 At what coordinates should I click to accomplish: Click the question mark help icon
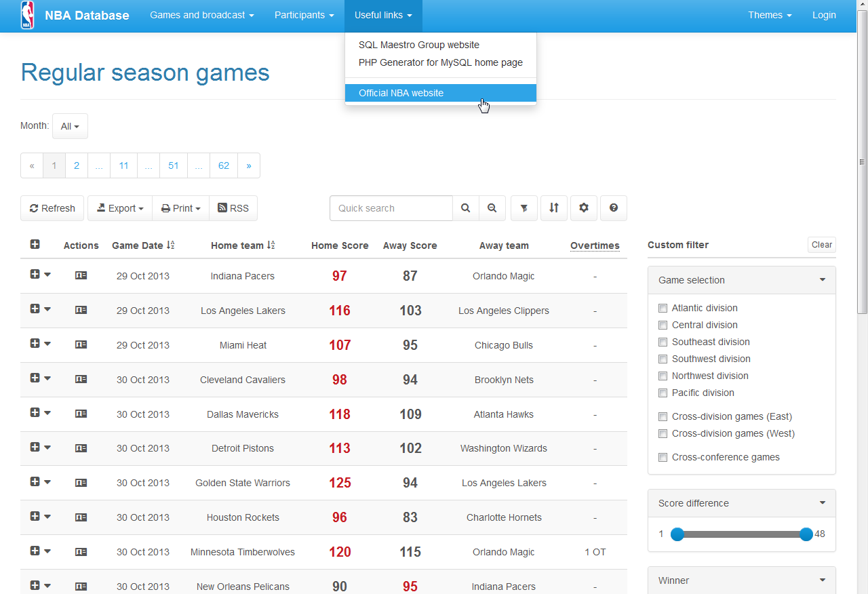pos(614,208)
